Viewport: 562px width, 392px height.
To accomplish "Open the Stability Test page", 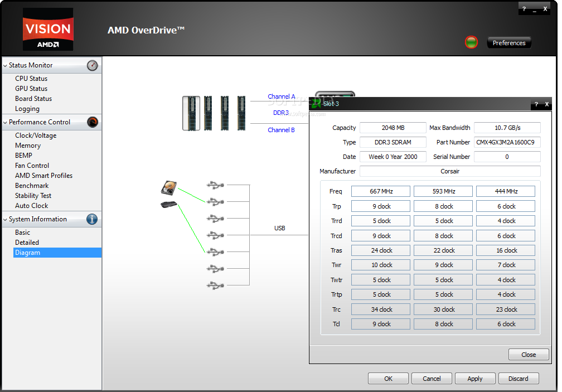I will [x=33, y=196].
